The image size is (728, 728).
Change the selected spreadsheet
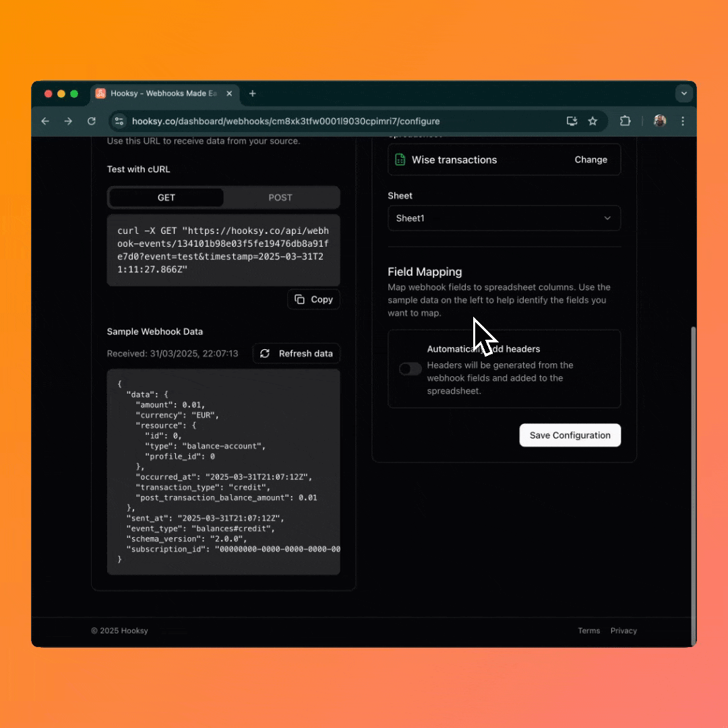point(590,160)
